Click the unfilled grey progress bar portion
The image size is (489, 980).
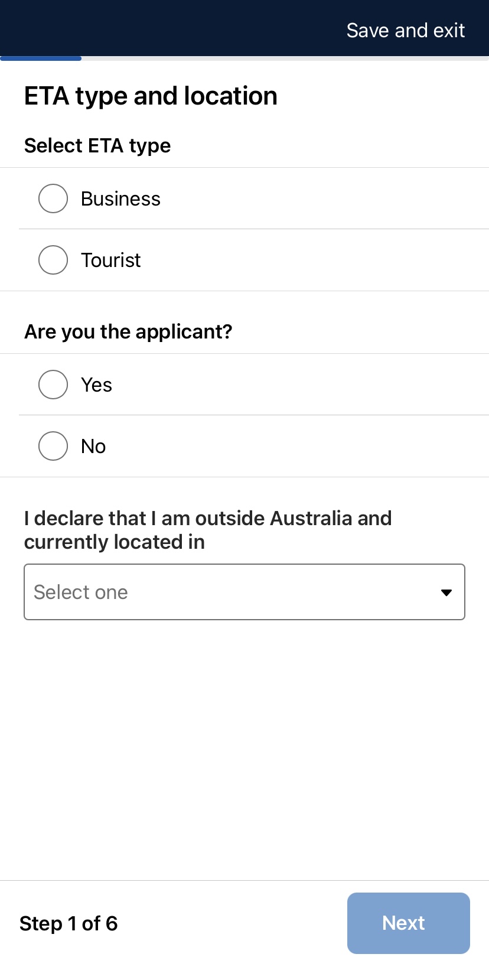click(x=283, y=58)
